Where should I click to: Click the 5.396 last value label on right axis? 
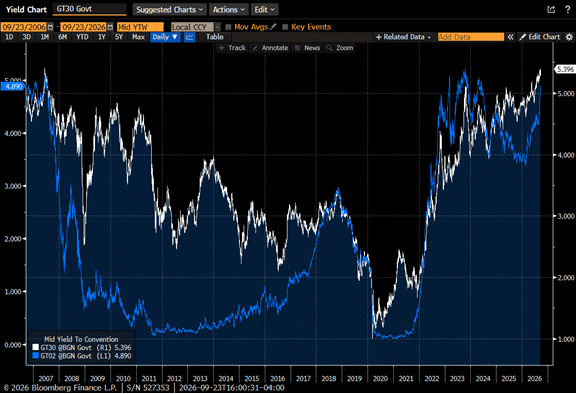(x=565, y=69)
